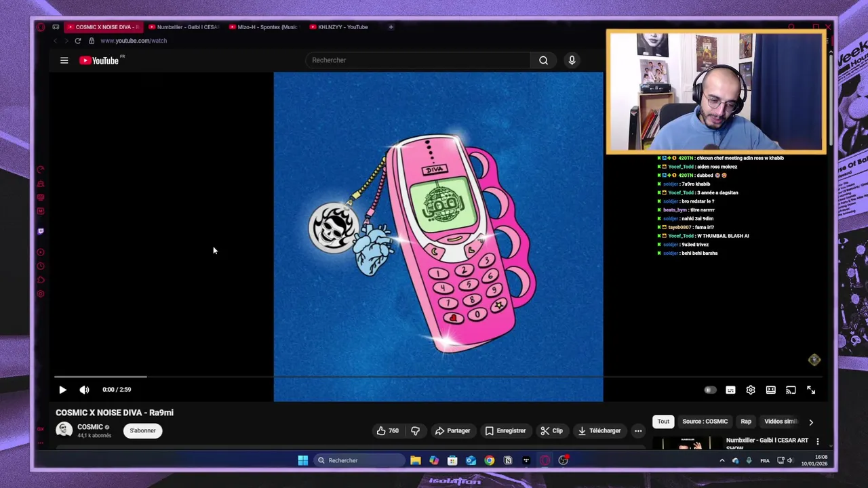Image resolution: width=868 pixels, height=488 pixels.
Task: Create a Clip with the scissors button
Action: click(551, 430)
